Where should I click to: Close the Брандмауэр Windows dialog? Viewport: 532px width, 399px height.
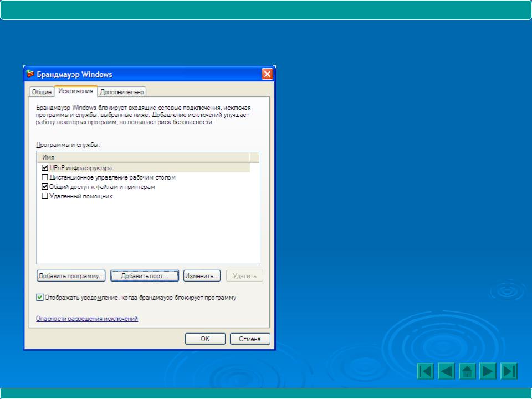click(x=267, y=74)
